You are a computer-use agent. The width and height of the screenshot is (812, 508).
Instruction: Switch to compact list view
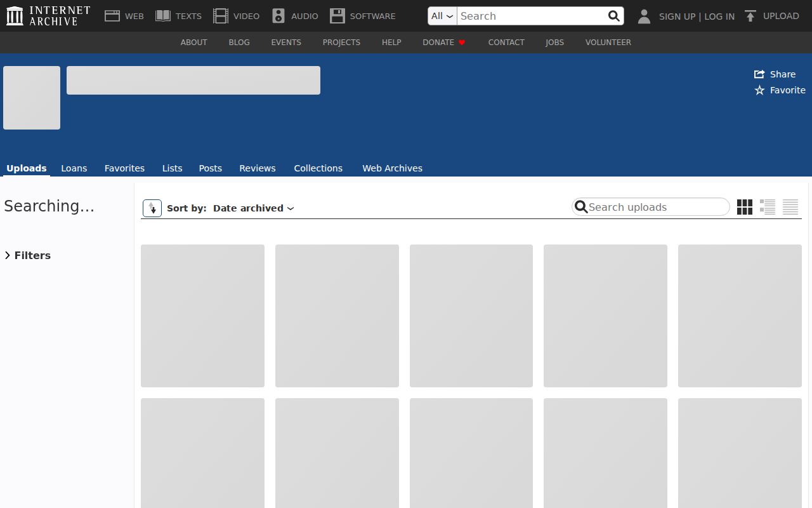point(790,207)
